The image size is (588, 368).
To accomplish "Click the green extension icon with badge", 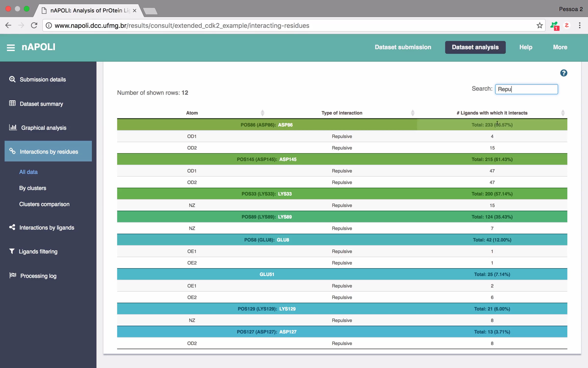I will [x=554, y=26].
